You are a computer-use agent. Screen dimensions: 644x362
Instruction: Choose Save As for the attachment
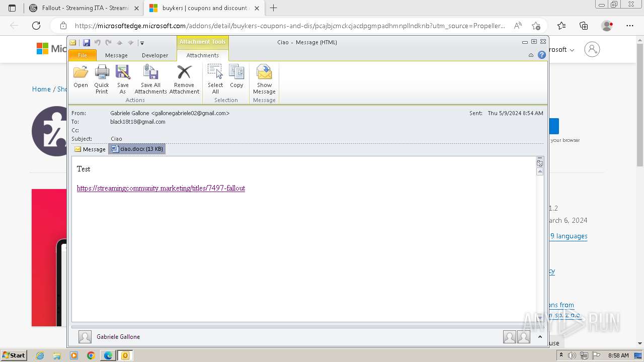(123, 79)
